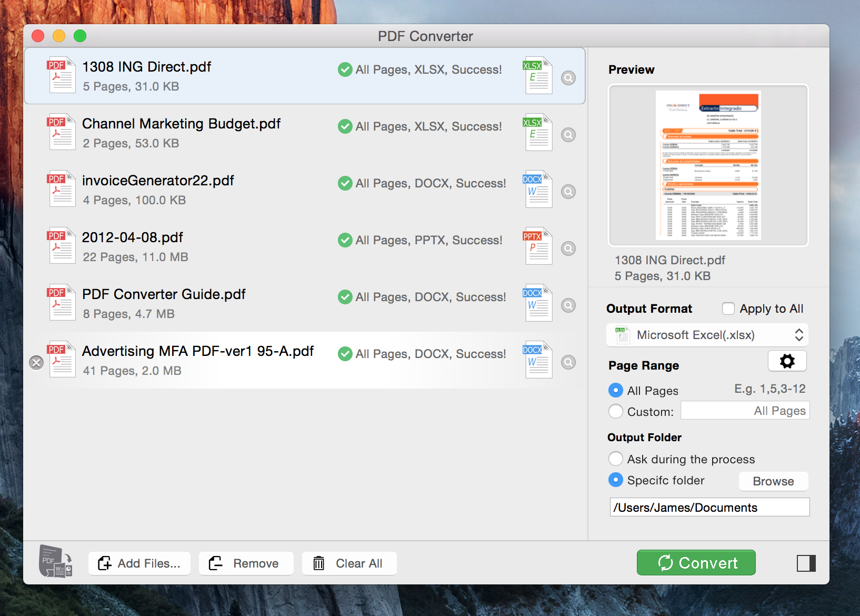Reveal 2012-04-08 output with magnifier icon

[568, 249]
